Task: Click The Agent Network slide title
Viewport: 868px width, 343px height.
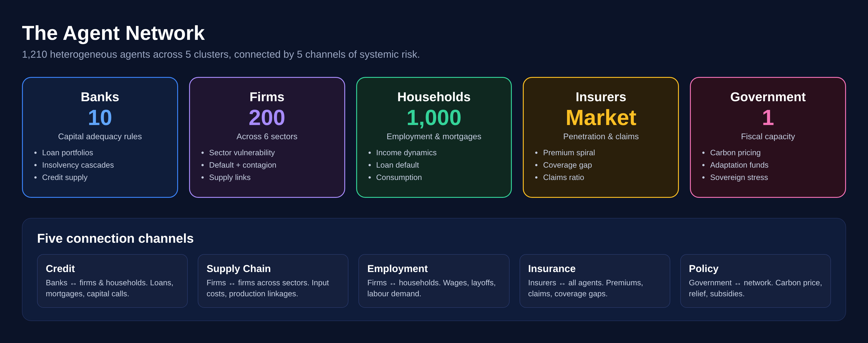Action: [113, 33]
